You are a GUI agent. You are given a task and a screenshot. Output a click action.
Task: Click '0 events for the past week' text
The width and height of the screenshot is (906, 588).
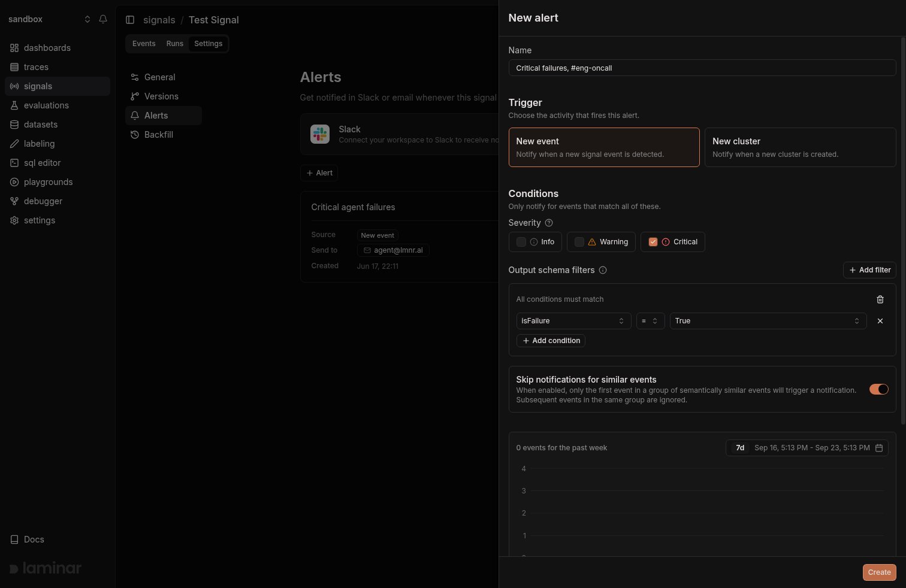tap(561, 448)
